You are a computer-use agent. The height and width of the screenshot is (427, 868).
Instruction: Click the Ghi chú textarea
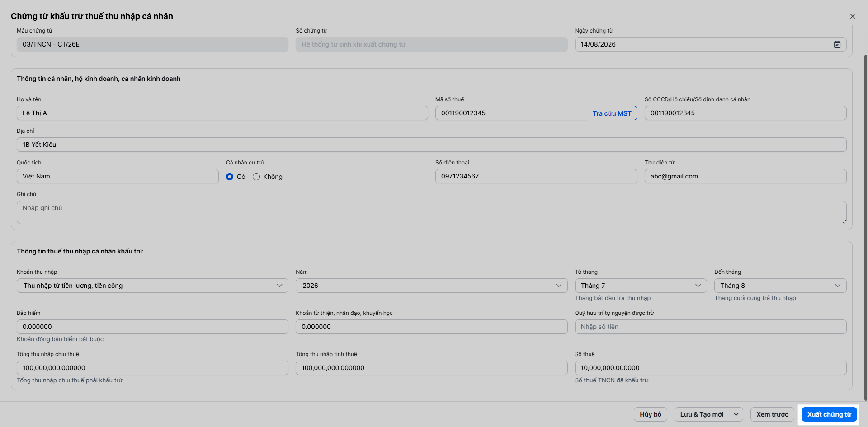tap(432, 212)
